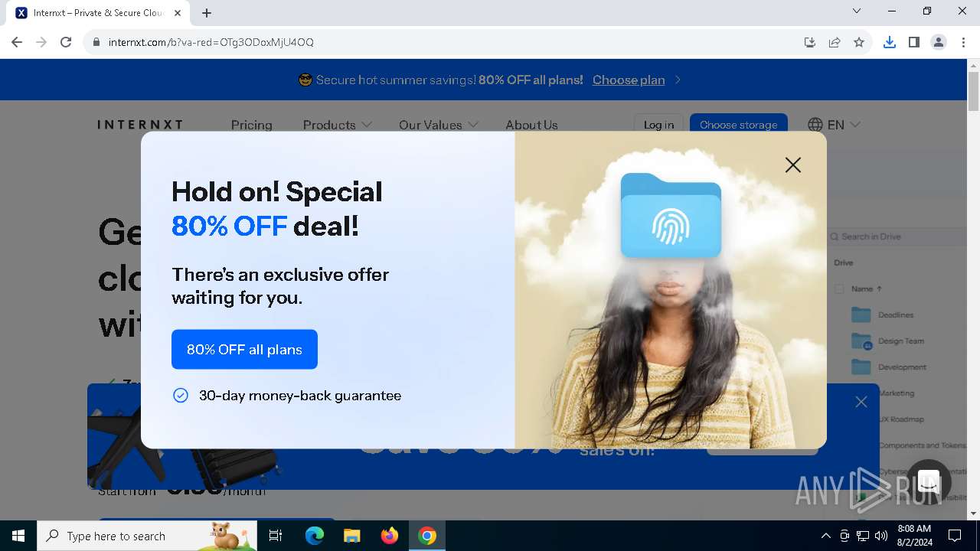Click the 80% OFF all plans button

click(x=244, y=350)
